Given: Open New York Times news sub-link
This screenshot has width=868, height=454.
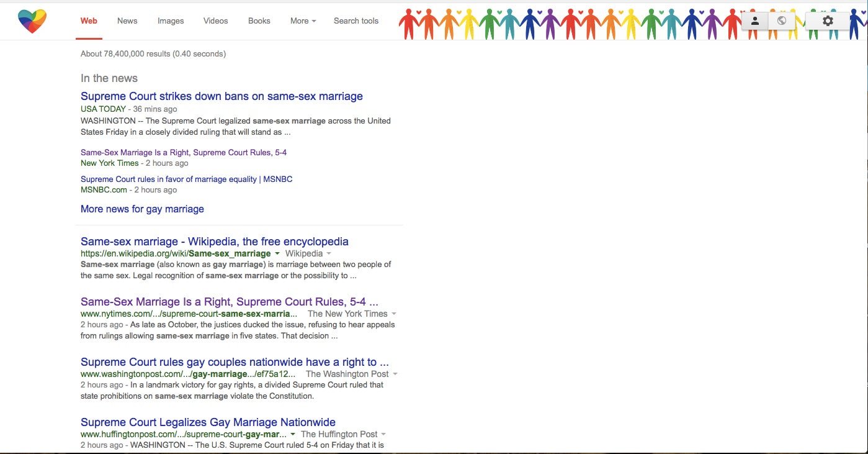Looking at the screenshot, I should (184, 152).
